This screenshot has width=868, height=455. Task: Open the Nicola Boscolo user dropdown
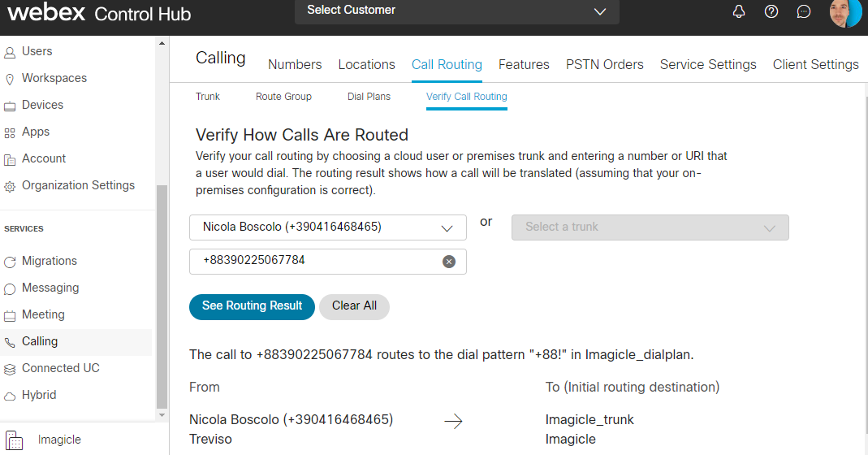click(328, 227)
